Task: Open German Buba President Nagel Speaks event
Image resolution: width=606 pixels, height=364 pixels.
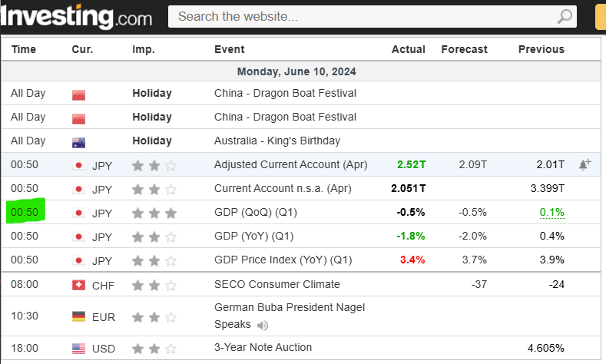Action: [289, 308]
